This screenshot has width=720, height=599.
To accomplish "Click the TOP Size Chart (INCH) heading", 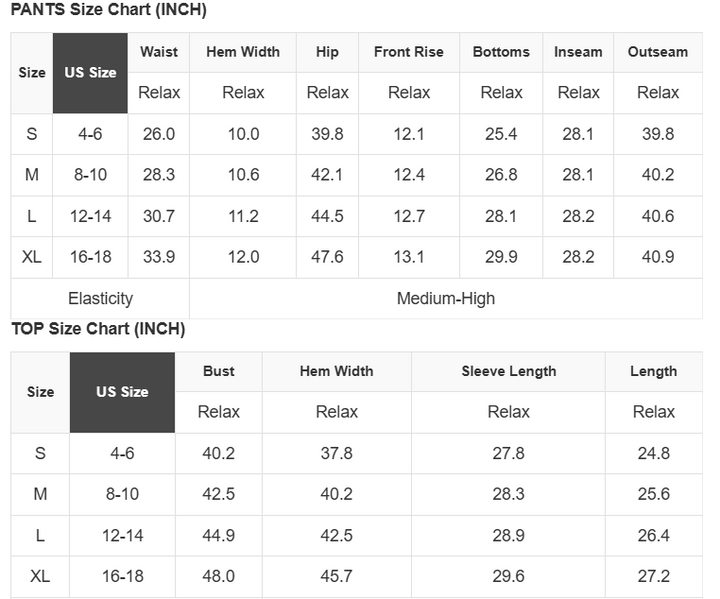I will tap(98, 329).
